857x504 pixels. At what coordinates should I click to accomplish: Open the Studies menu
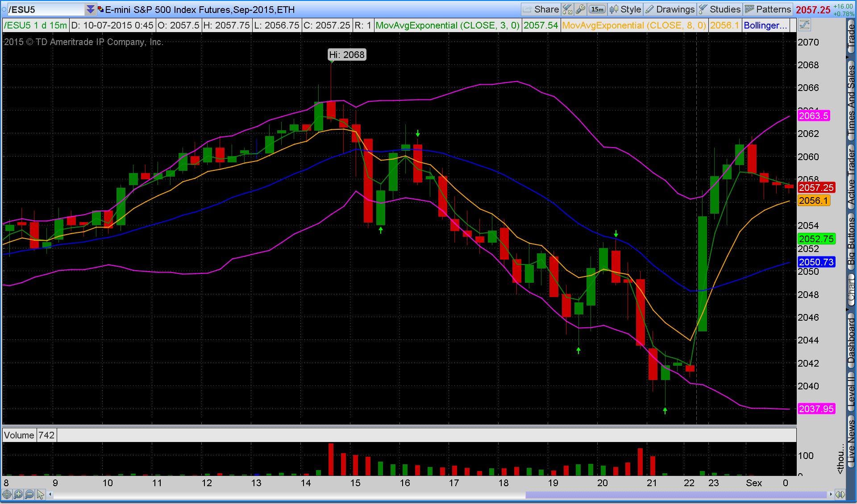pos(720,9)
